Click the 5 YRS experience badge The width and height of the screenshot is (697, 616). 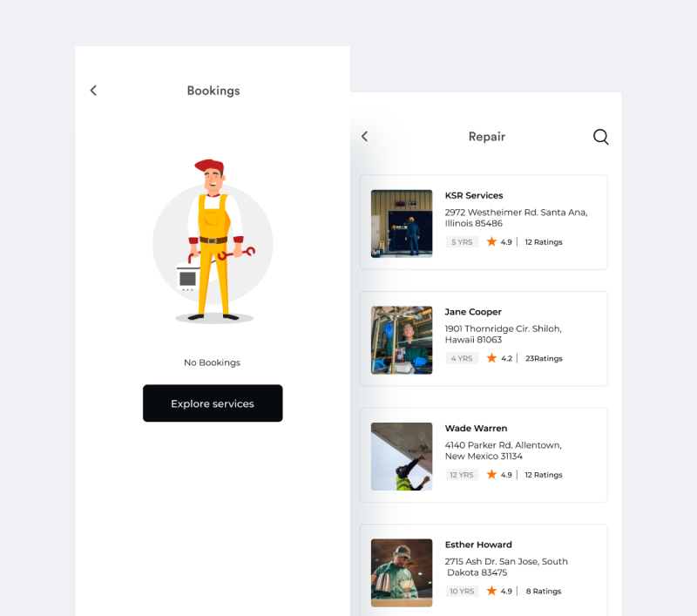click(x=462, y=242)
